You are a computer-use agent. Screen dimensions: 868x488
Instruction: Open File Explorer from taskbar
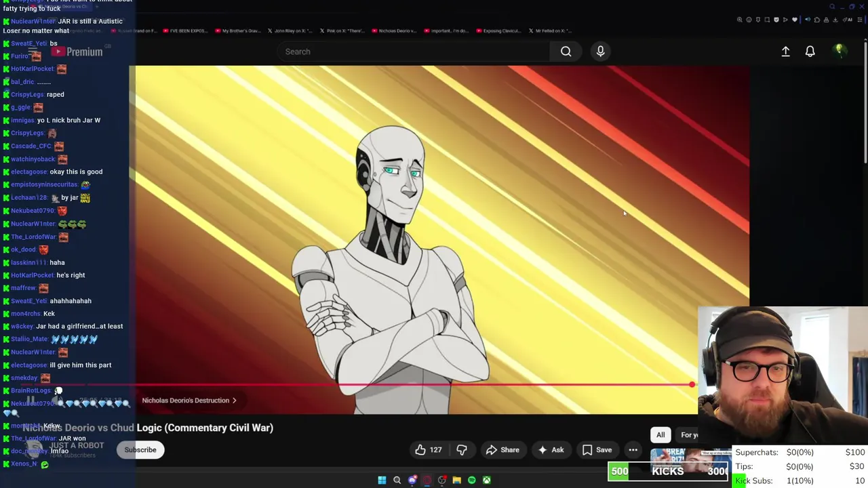(x=456, y=480)
